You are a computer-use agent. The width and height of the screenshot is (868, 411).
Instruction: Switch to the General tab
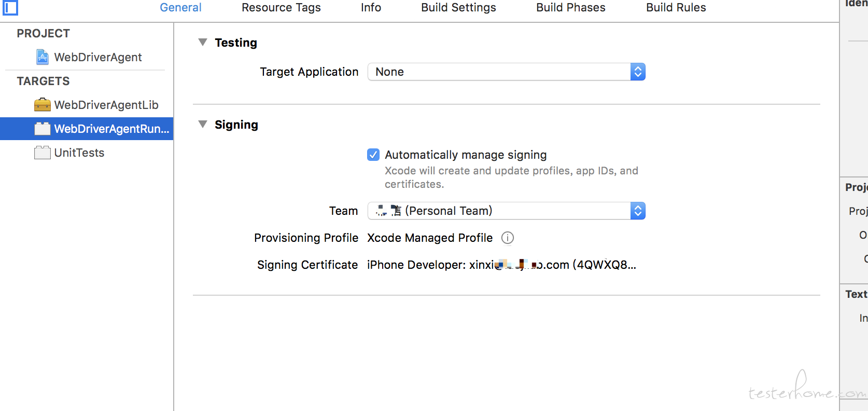[180, 7]
